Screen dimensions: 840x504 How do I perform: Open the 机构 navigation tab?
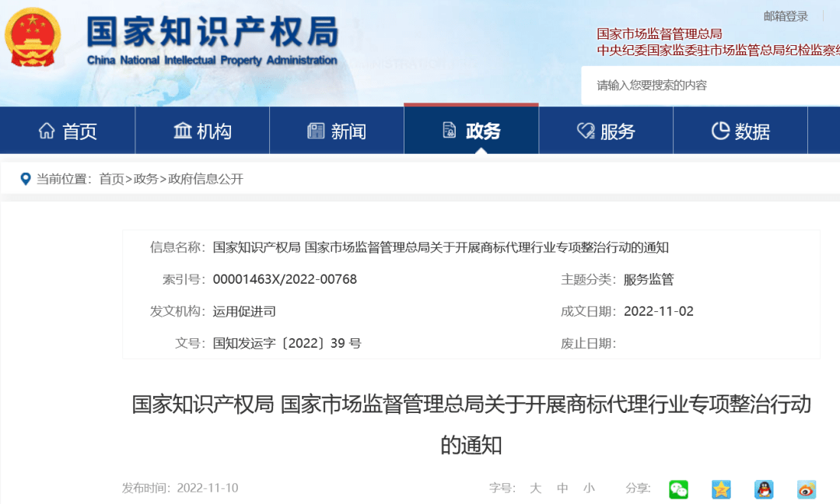[202, 131]
